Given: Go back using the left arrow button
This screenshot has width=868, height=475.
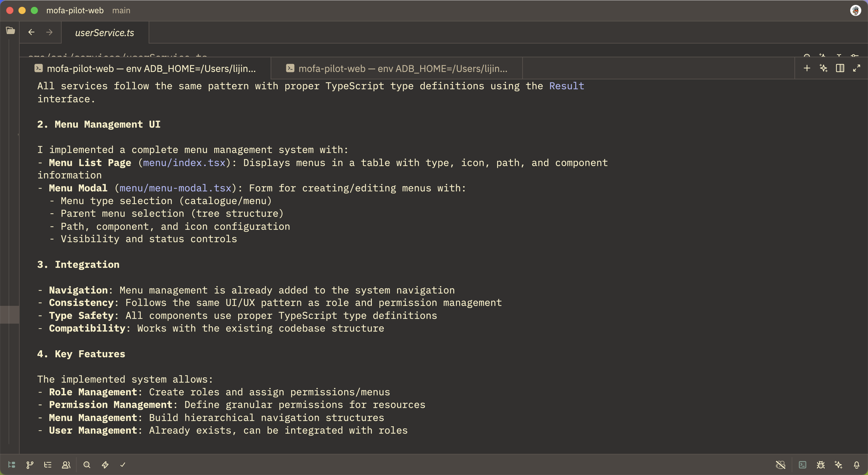Looking at the screenshot, I should pos(31,32).
